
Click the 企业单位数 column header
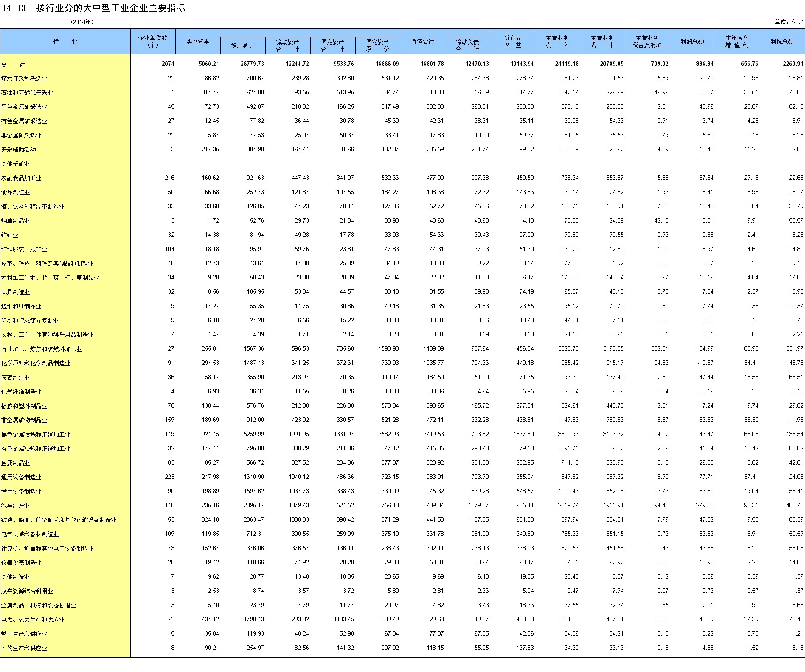[153, 41]
